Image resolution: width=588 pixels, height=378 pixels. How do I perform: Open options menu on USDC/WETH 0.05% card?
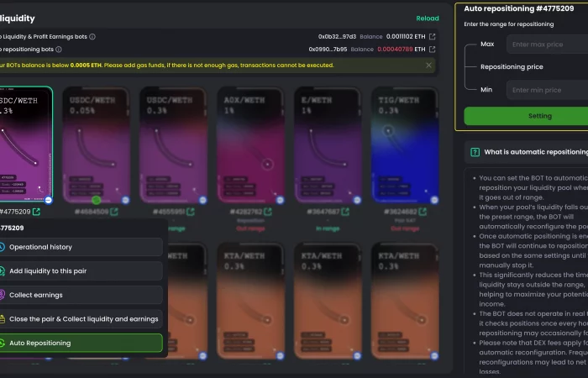pyautogui.click(x=126, y=200)
